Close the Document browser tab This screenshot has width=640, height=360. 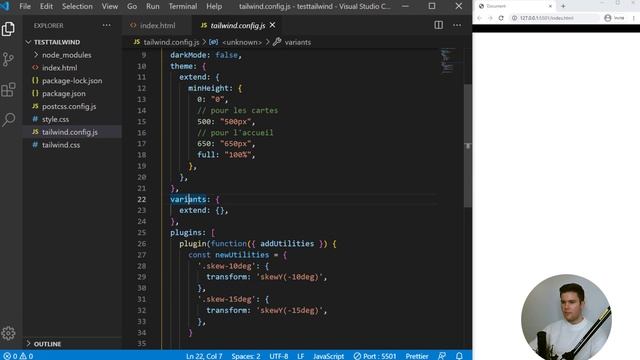pos(550,6)
